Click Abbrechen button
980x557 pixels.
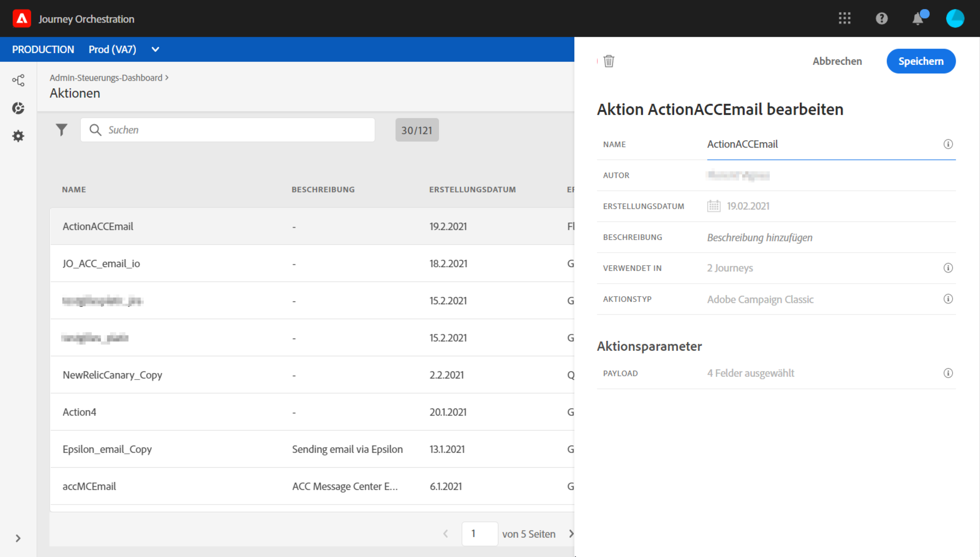(837, 61)
